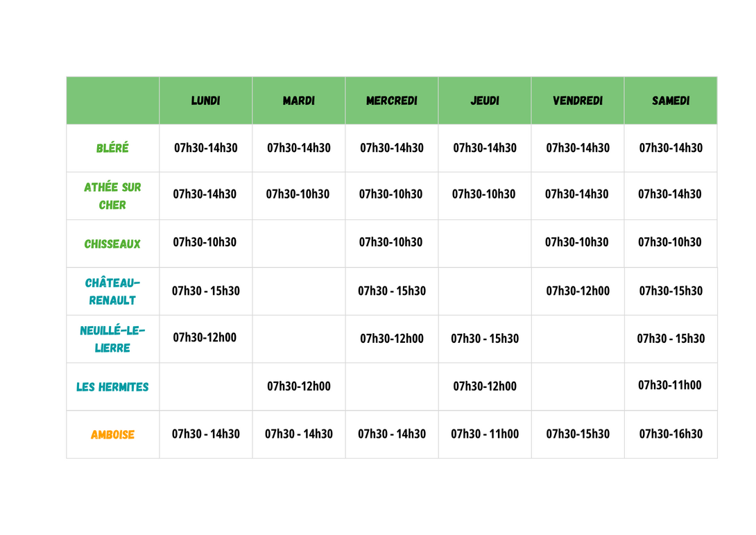This screenshot has height=535, width=756.
Task: Select the LUNDI column header
Action: [x=205, y=101]
